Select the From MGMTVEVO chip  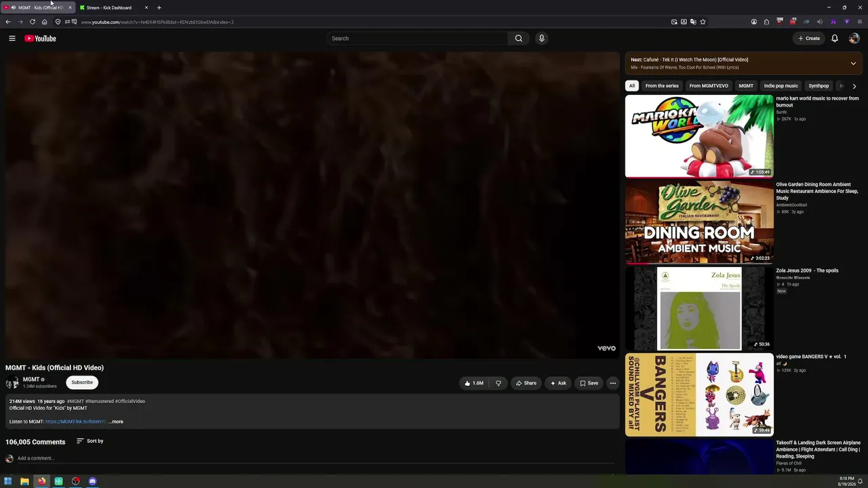(x=709, y=86)
